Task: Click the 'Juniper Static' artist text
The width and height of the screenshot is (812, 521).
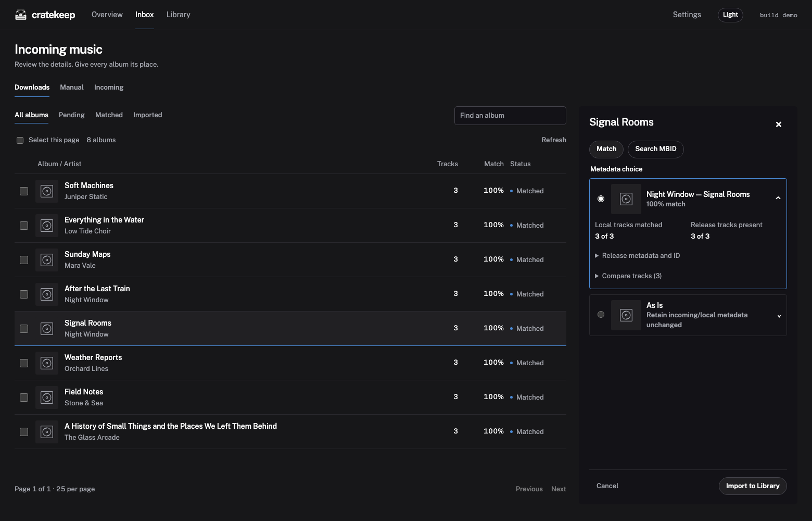Action: [86, 197]
